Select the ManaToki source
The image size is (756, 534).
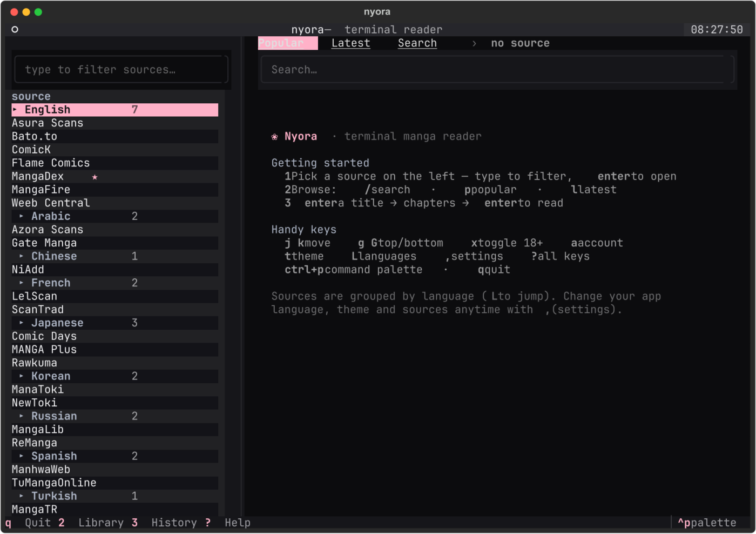(x=115, y=390)
